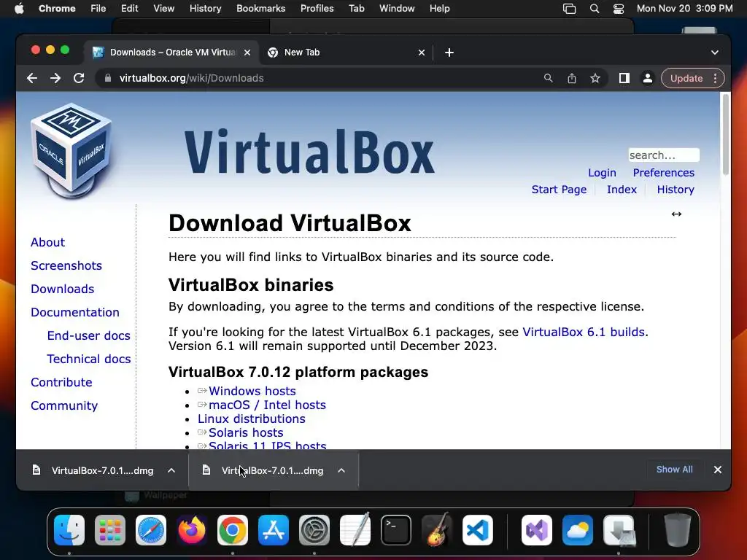The height and width of the screenshot is (560, 747).
Task: Open the Index link
Action: pos(622,190)
